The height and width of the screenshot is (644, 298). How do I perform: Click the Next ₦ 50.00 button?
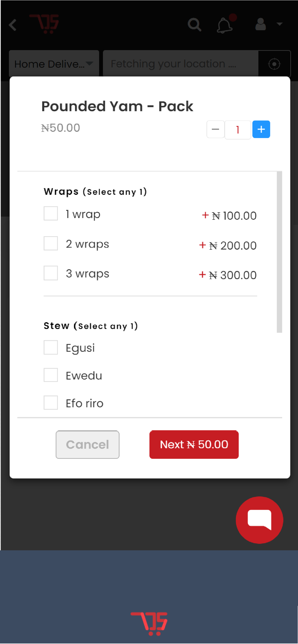click(x=194, y=444)
